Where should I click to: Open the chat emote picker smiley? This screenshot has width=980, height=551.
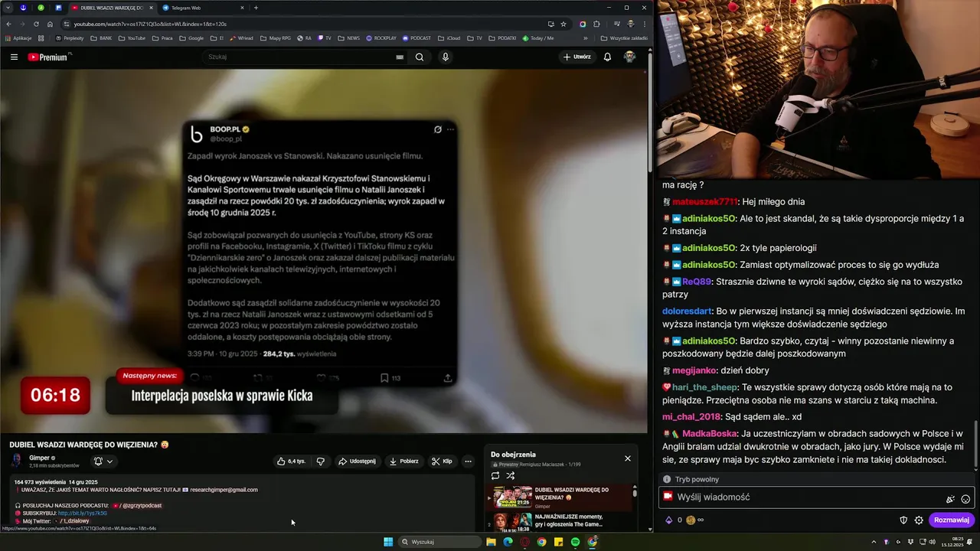(965, 499)
